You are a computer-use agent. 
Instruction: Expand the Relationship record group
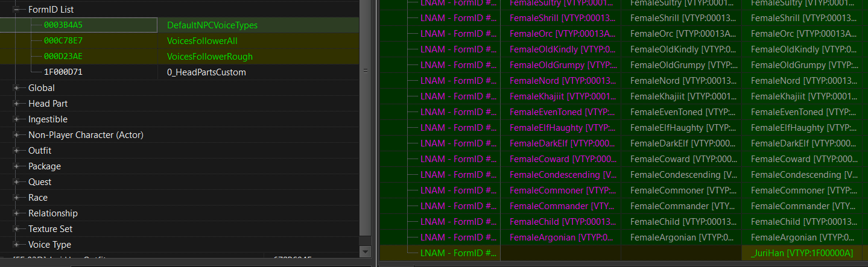tap(16, 213)
